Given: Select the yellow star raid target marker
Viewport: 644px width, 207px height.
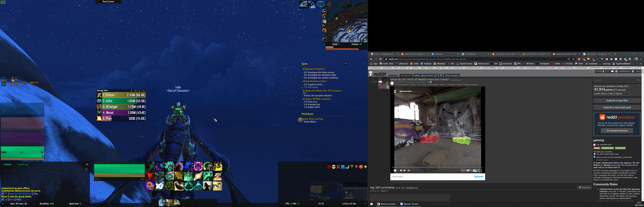Looking at the screenshot, I should (366, 167).
